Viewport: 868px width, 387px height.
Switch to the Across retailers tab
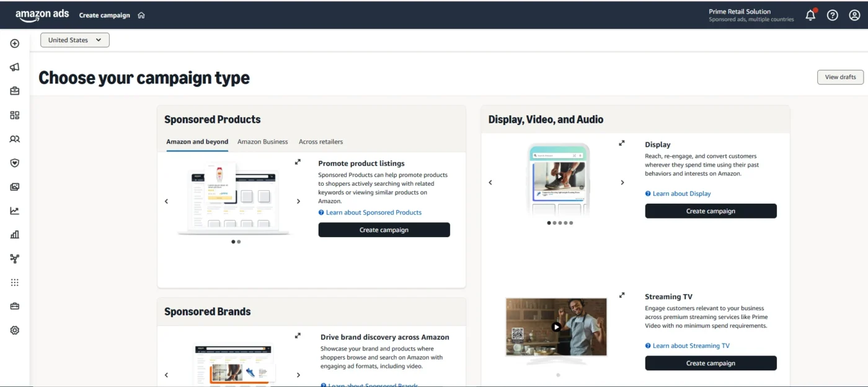pos(321,142)
